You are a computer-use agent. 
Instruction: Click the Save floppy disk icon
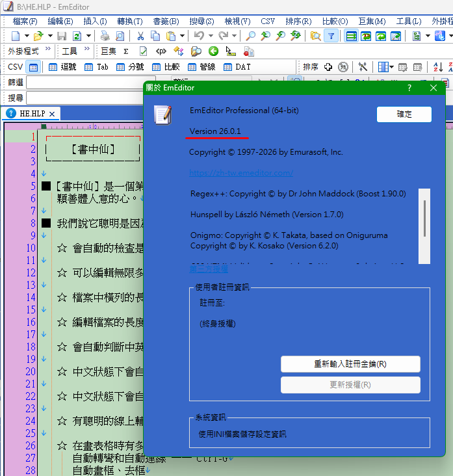pyautogui.click(x=62, y=36)
